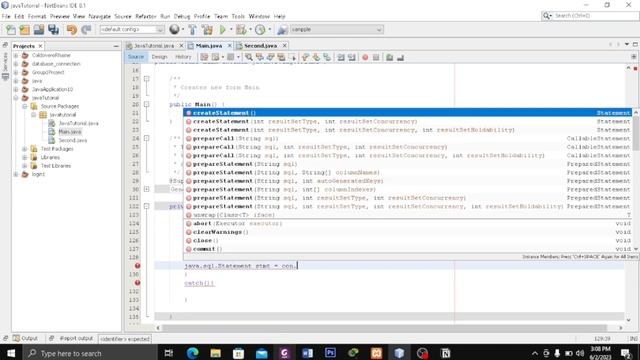
Task: Click the globe browser icon in toolbar
Action: (174, 29)
